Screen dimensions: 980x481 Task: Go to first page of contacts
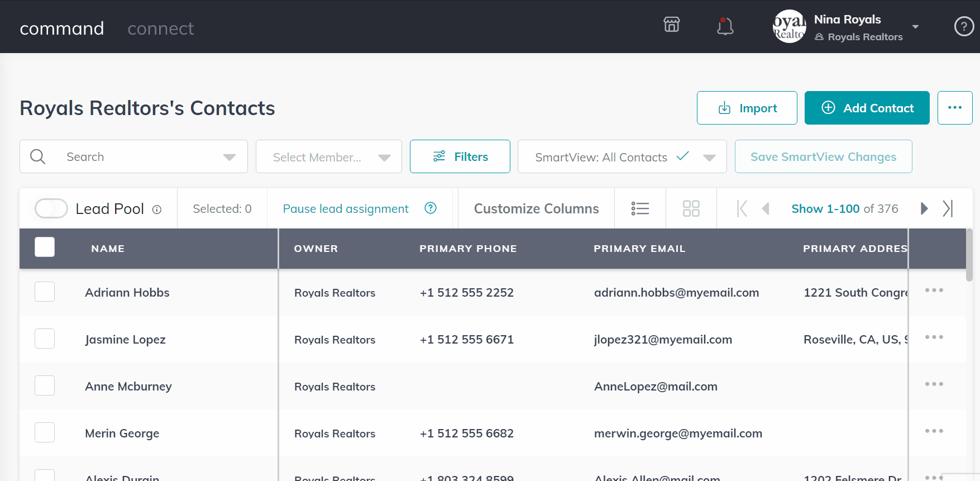(742, 208)
